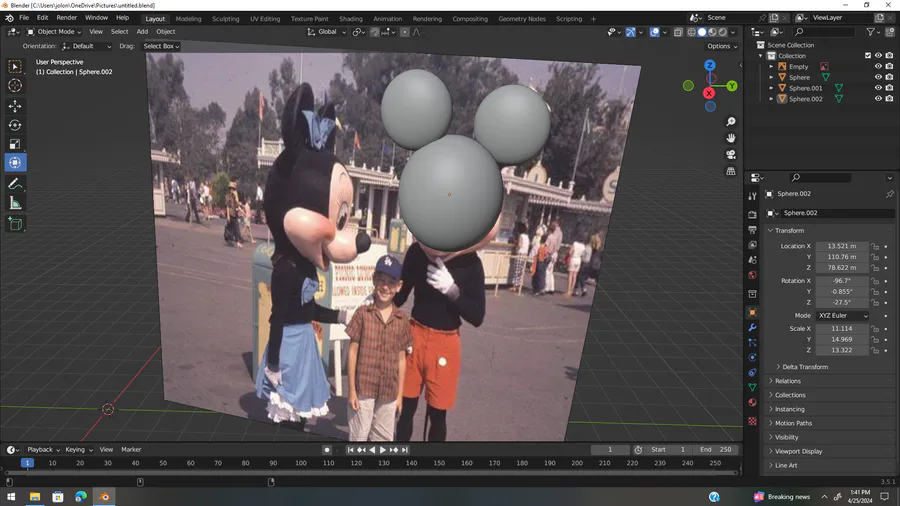Screen dimensions: 900x506
Task: Select the Transform tool
Action: [x=15, y=163]
